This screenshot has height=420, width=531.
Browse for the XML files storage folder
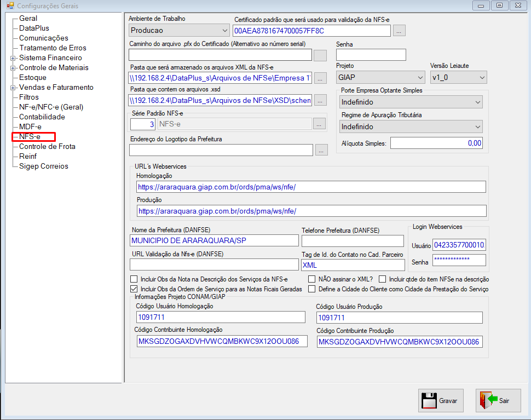[320, 78]
